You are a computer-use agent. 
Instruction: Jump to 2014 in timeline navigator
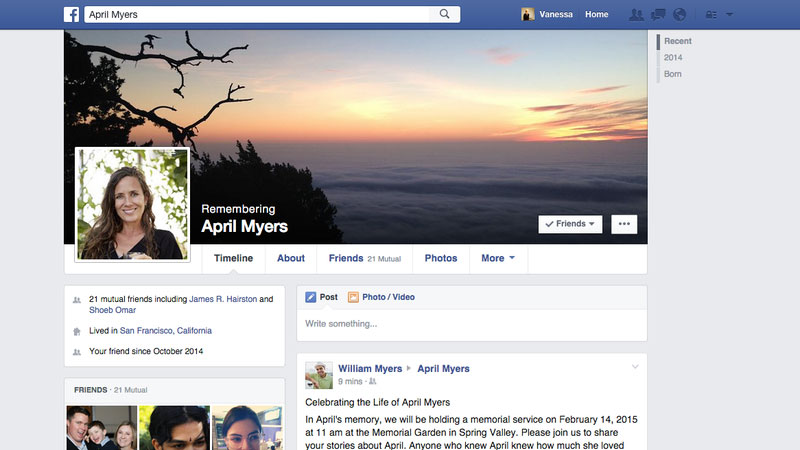coord(673,58)
